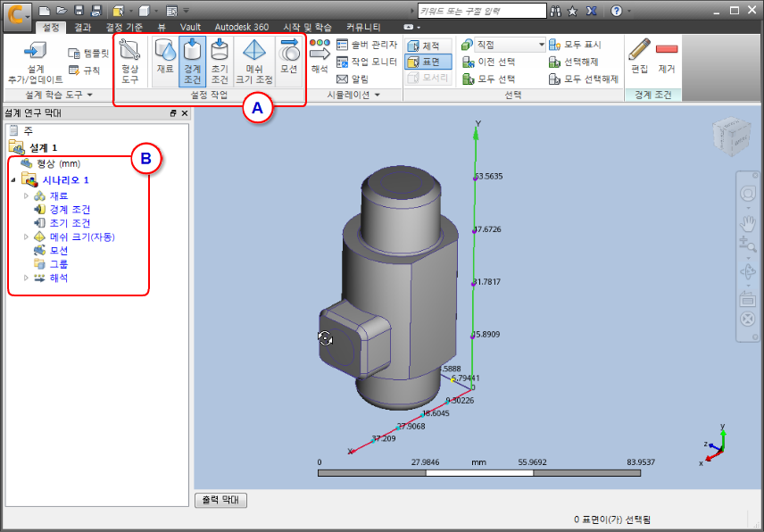Switch to the 뷰 ribbon tab

click(x=162, y=28)
